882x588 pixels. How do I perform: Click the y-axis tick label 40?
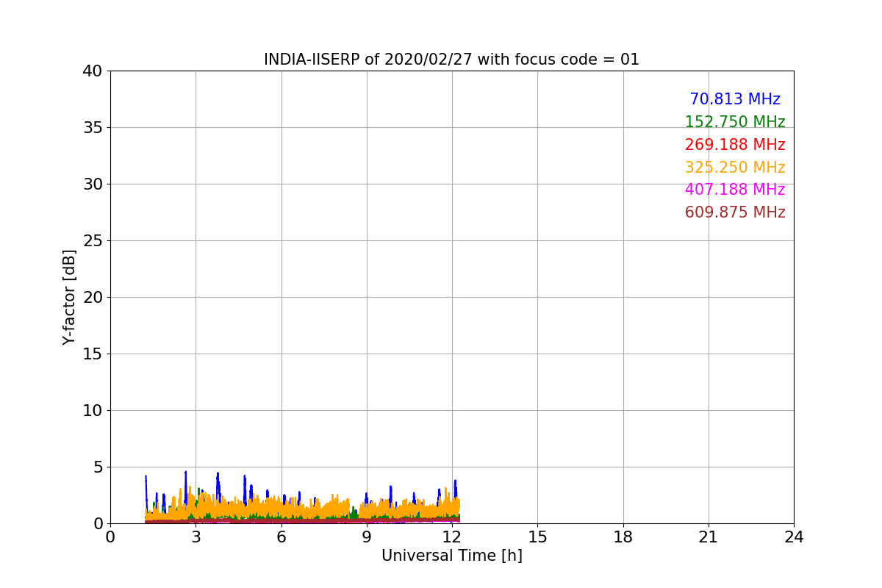[x=92, y=71]
